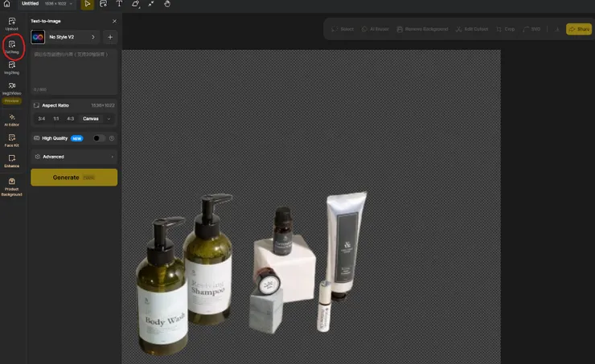Go to the home screen icon
This screenshot has height=364, width=595.
(6, 4)
